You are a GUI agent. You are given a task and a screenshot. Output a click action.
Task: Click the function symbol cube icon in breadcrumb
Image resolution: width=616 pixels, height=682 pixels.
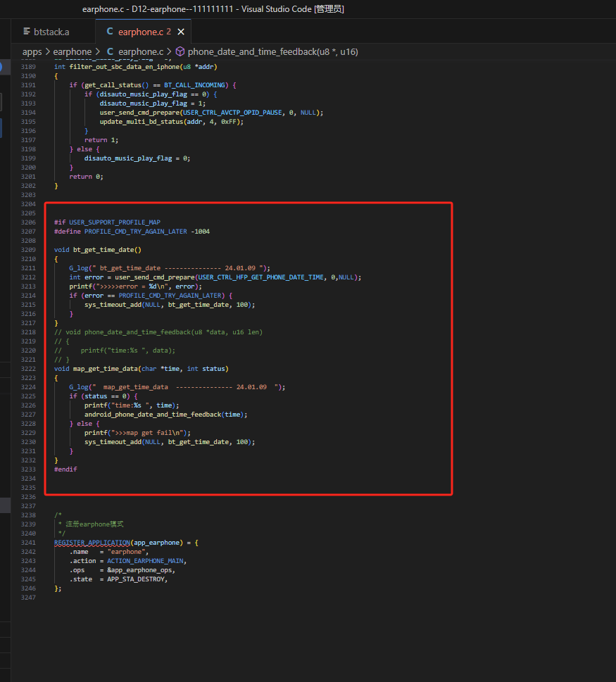point(180,51)
